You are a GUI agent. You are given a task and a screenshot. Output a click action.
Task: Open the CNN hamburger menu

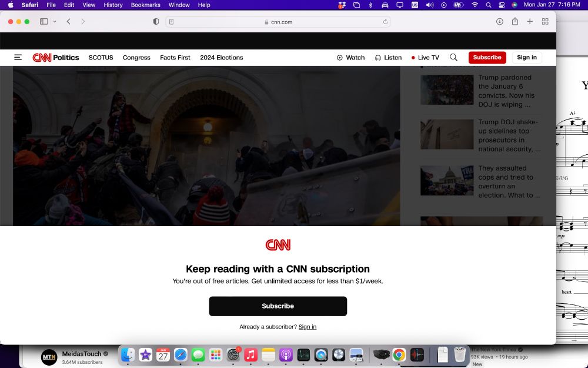[x=18, y=58]
